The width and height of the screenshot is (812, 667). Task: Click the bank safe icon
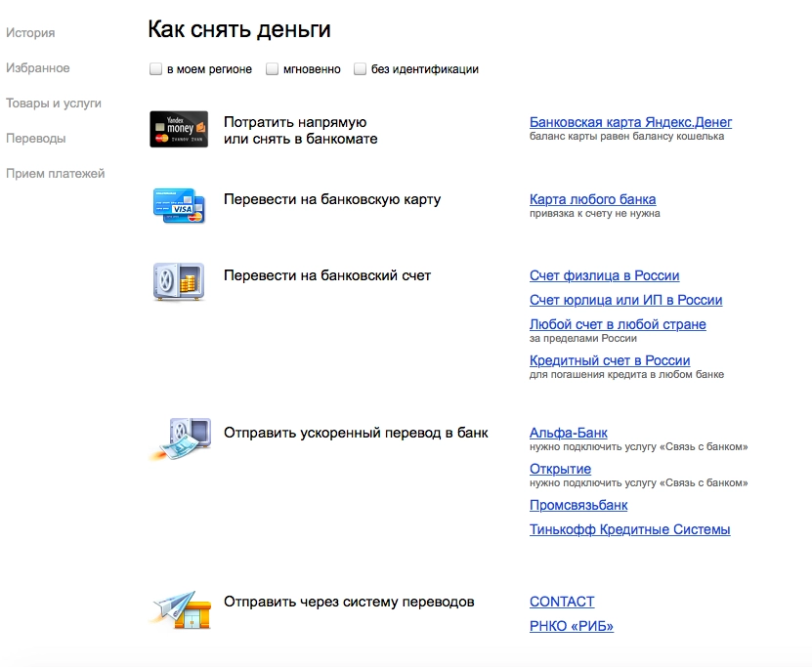click(179, 281)
